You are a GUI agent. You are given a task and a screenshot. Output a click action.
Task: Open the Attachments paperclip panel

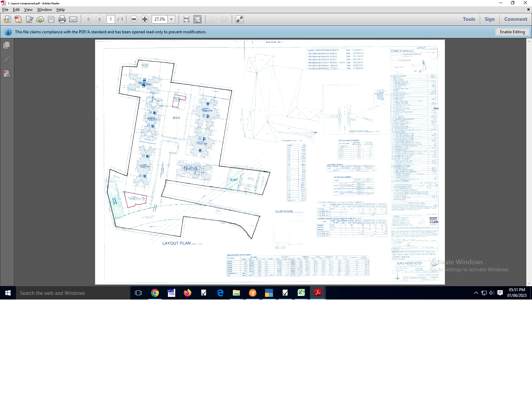6,60
